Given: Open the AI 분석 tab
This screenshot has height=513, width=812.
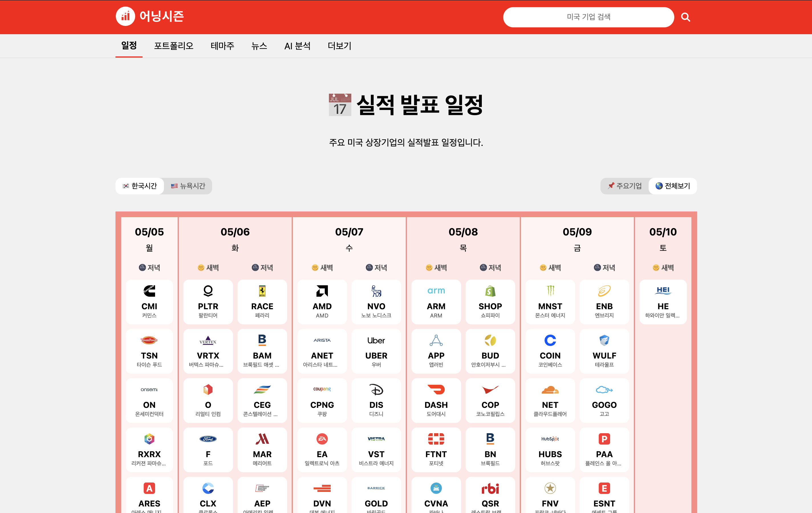Looking at the screenshot, I should 297,46.
